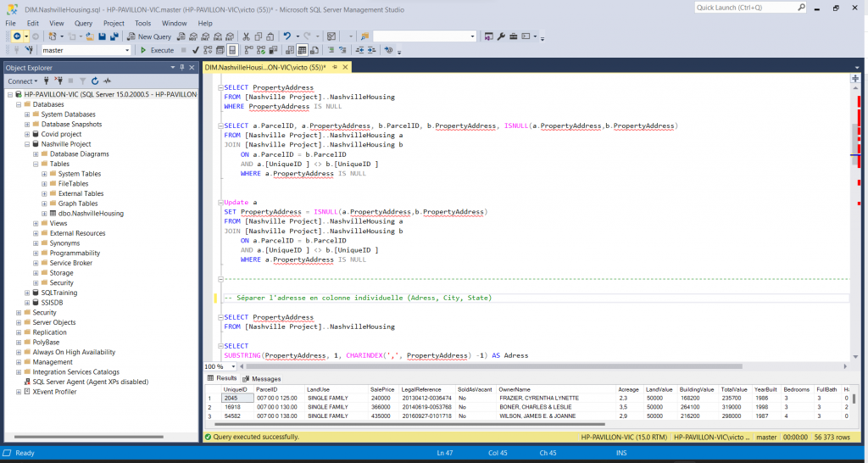
Task: Open the Tools menu
Action: tap(142, 23)
